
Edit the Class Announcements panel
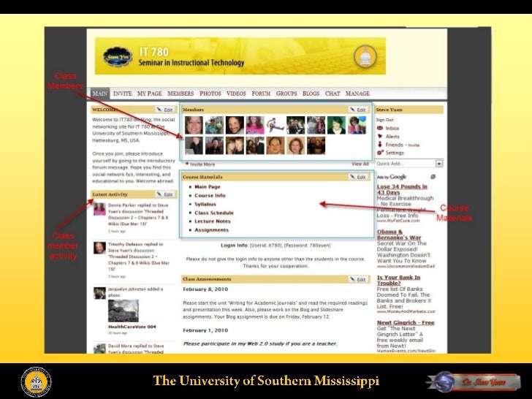[x=358, y=279]
